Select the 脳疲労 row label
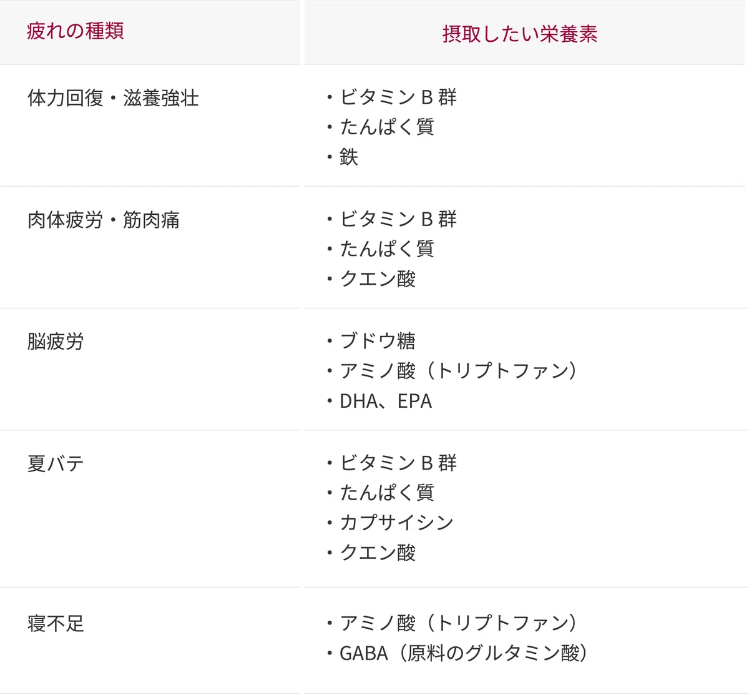 pyautogui.click(x=56, y=342)
